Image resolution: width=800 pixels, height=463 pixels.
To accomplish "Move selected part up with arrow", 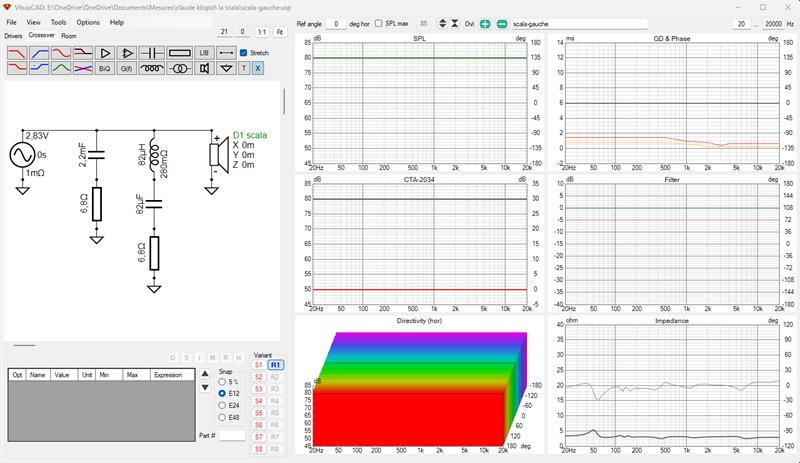I will pyautogui.click(x=205, y=374).
